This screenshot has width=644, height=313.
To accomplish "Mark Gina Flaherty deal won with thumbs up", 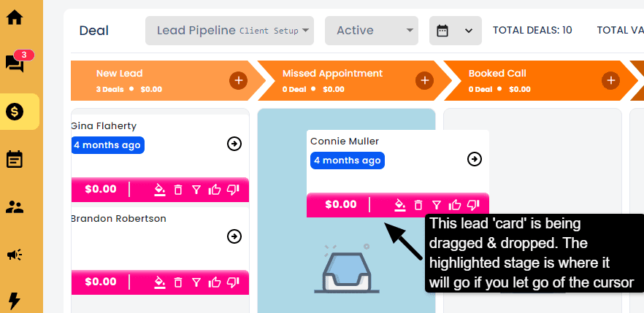I will tap(215, 190).
